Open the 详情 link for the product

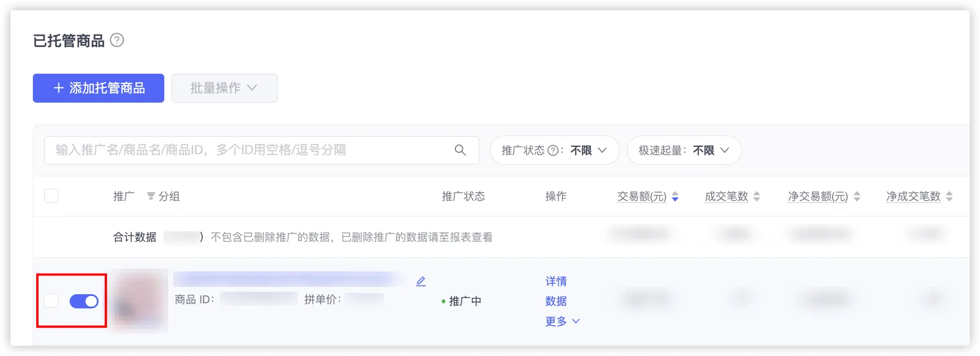click(x=556, y=281)
